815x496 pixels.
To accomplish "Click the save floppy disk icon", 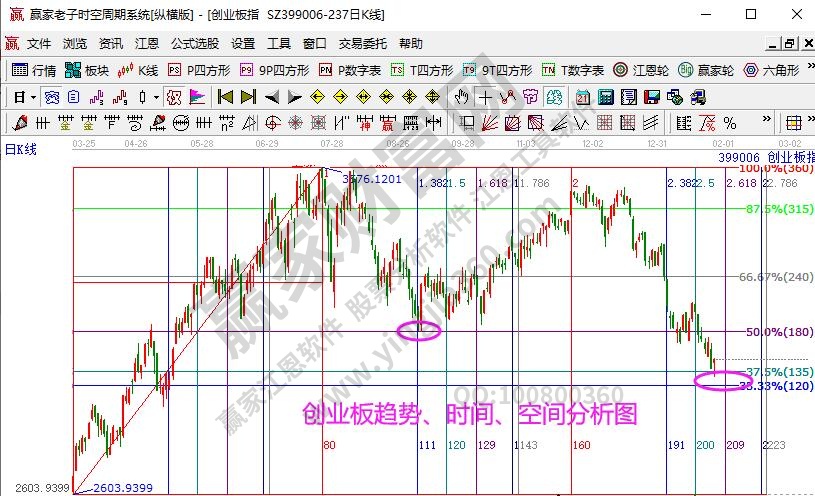I will [650, 97].
